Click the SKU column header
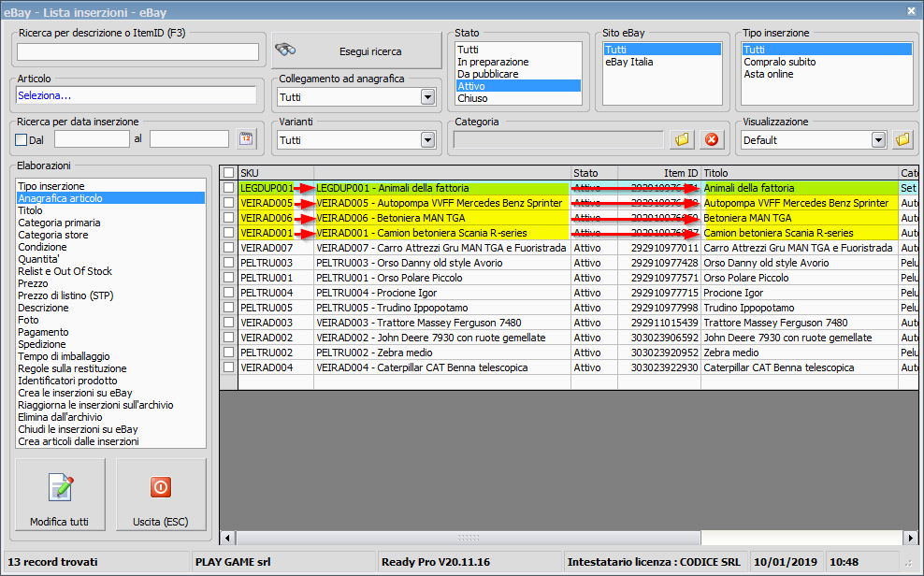Viewport: 924px width, 576px height. point(276,173)
